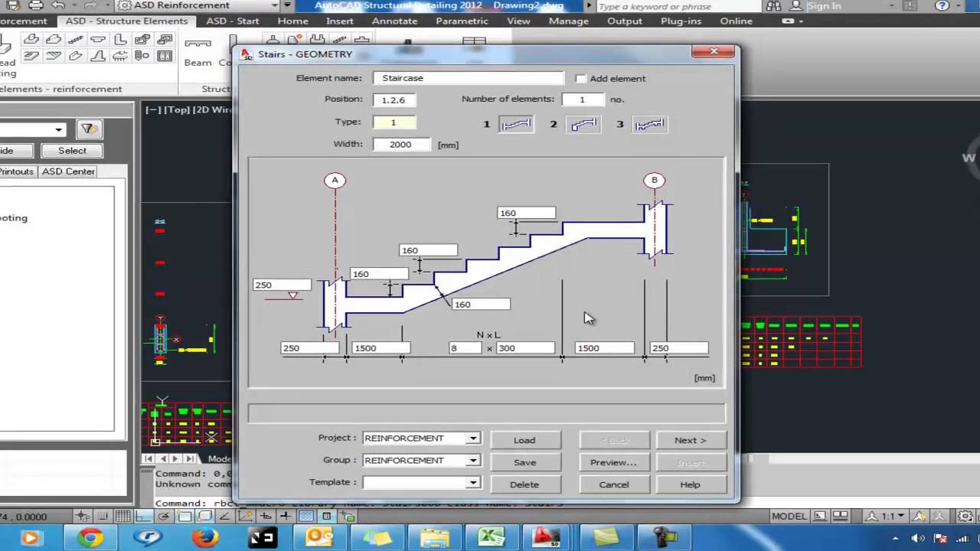Open annotation scale 1:1 dropdown

(x=901, y=517)
